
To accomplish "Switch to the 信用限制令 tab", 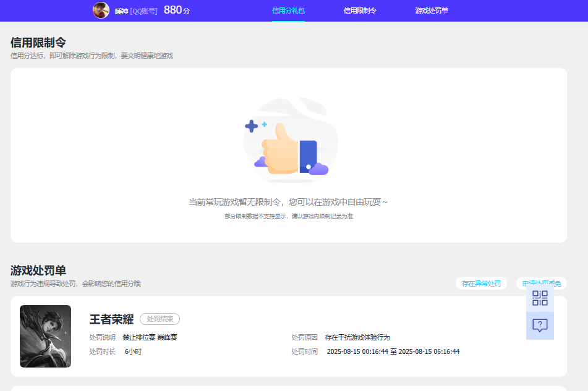I will click(360, 11).
